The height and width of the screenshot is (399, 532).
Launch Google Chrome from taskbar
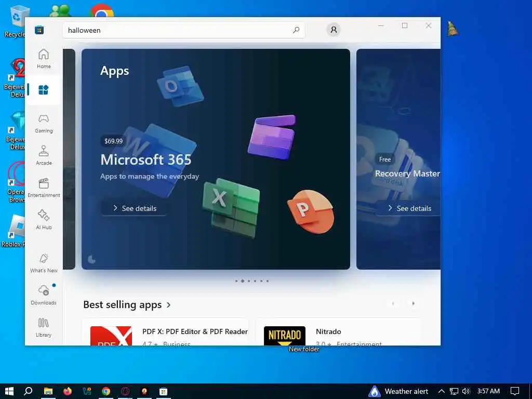pos(106,391)
